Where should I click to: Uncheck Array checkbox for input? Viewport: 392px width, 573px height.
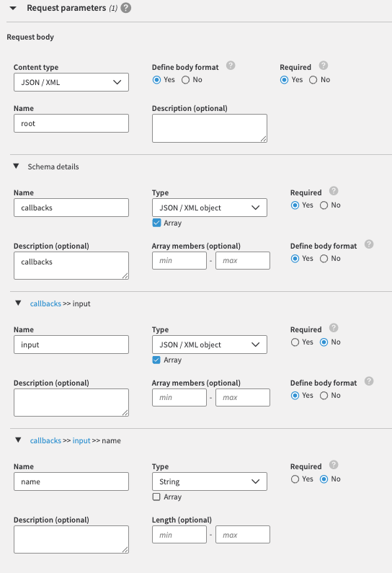pos(156,360)
